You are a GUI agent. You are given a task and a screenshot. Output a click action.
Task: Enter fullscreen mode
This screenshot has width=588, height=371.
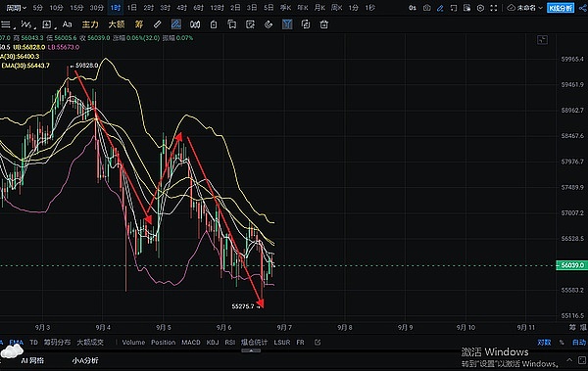(494, 8)
